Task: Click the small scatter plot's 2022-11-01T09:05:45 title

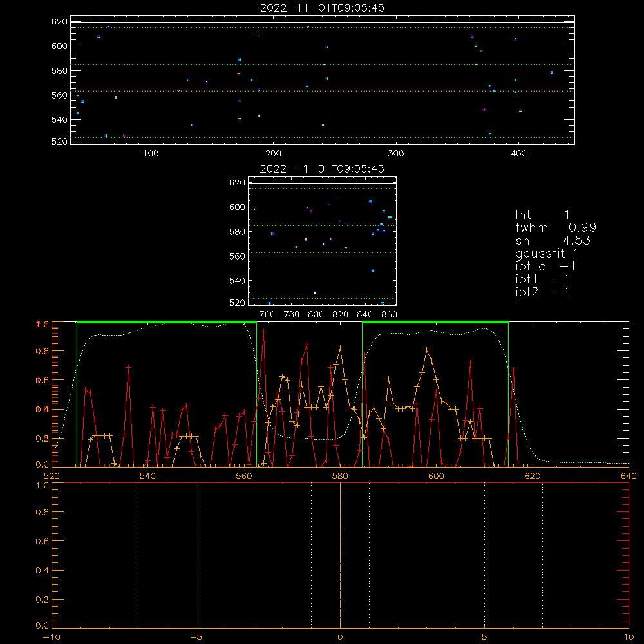Action: pos(322,169)
